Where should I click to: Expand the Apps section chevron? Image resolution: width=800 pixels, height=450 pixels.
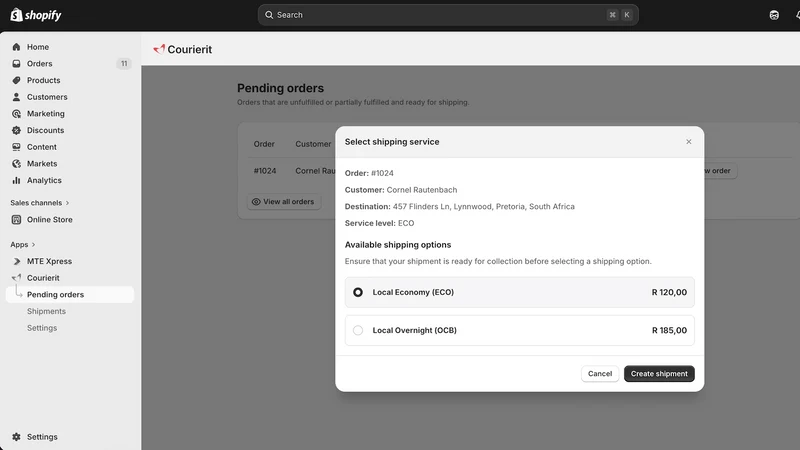pos(33,244)
